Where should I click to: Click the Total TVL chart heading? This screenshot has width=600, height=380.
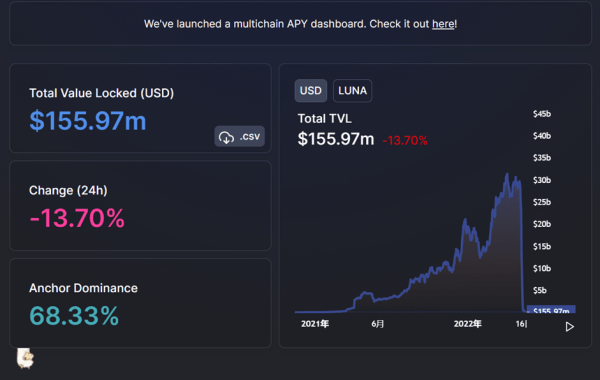(x=324, y=119)
